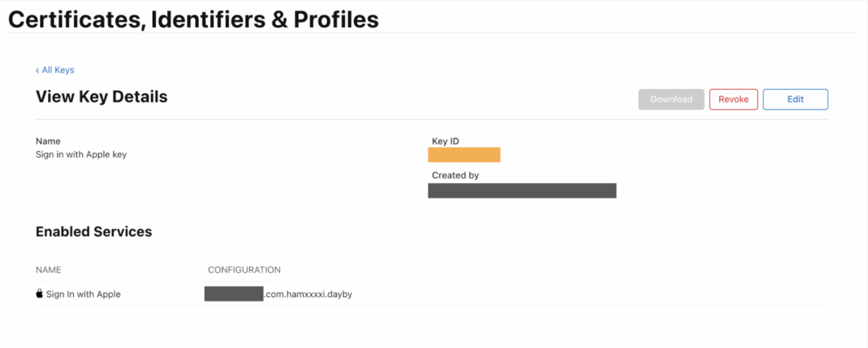
Task: Go back via All Keys link
Action: coord(55,70)
